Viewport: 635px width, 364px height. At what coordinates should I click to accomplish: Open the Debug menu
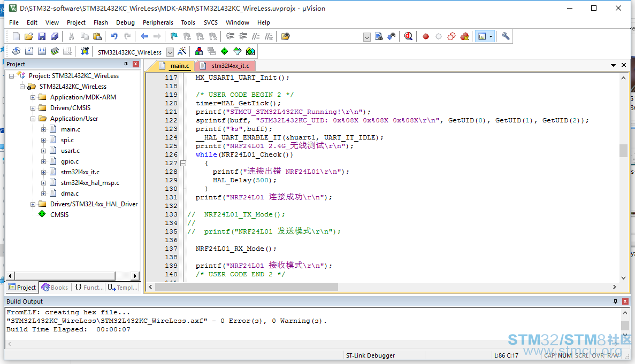point(126,22)
